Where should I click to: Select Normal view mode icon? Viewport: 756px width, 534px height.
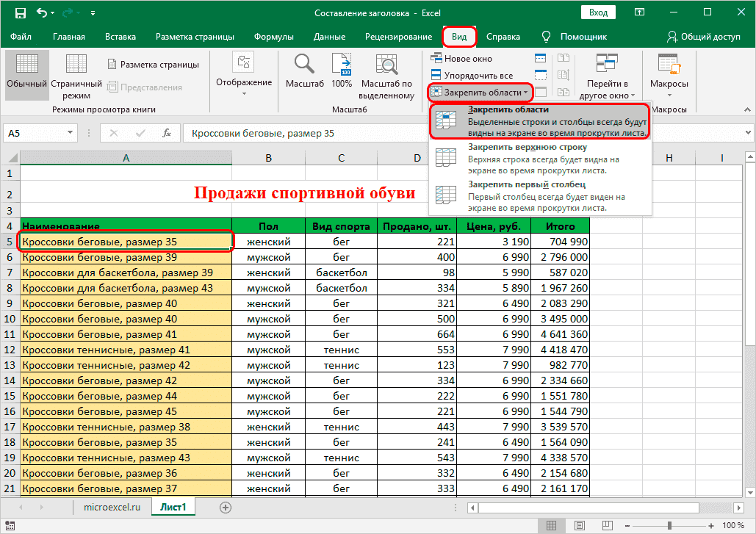[x=26, y=70]
